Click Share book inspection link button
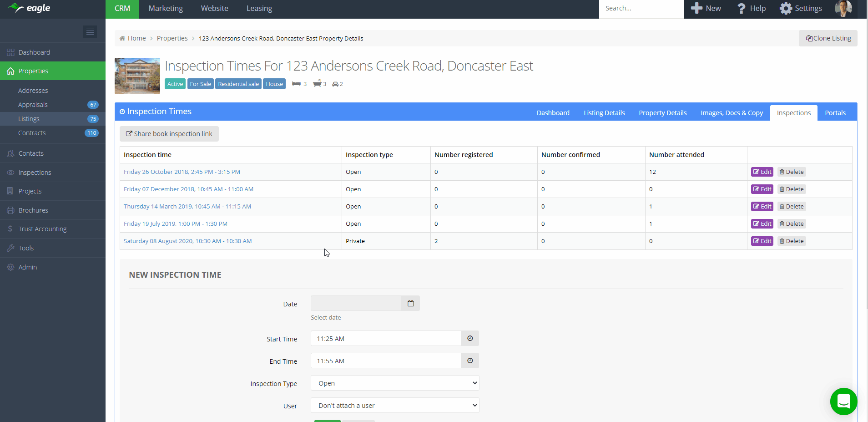868x422 pixels. click(169, 134)
